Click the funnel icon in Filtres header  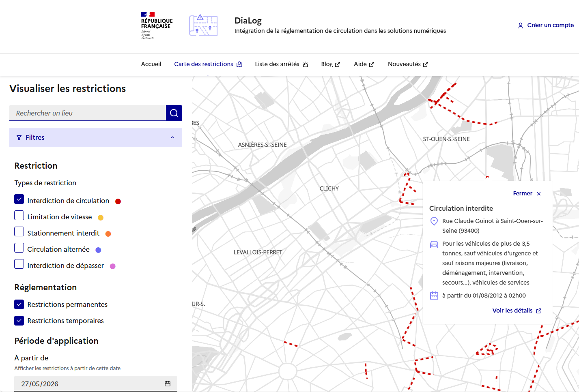(x=19, y=138)
